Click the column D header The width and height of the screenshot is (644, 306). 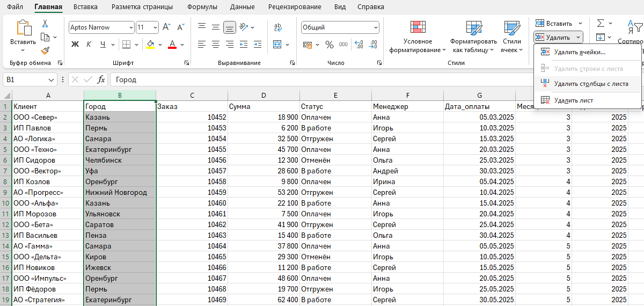coord(264,96)
